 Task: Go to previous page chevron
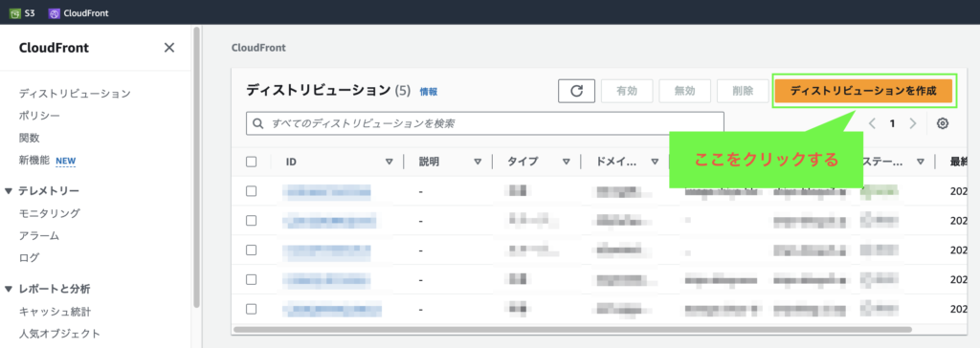tap(873, 123)
